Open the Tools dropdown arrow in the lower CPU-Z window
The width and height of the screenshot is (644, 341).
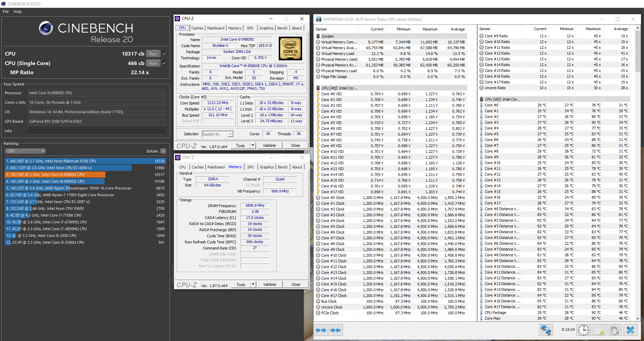tap(253, 284)
